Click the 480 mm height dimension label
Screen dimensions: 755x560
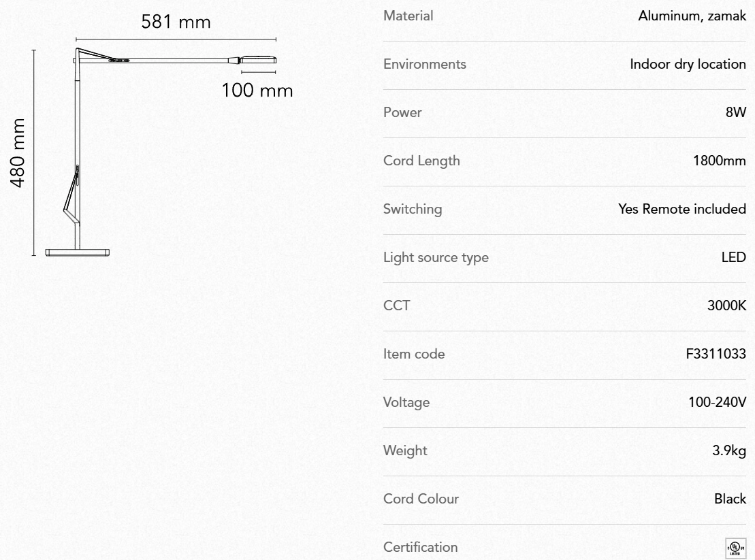click(x=18, y=153)
